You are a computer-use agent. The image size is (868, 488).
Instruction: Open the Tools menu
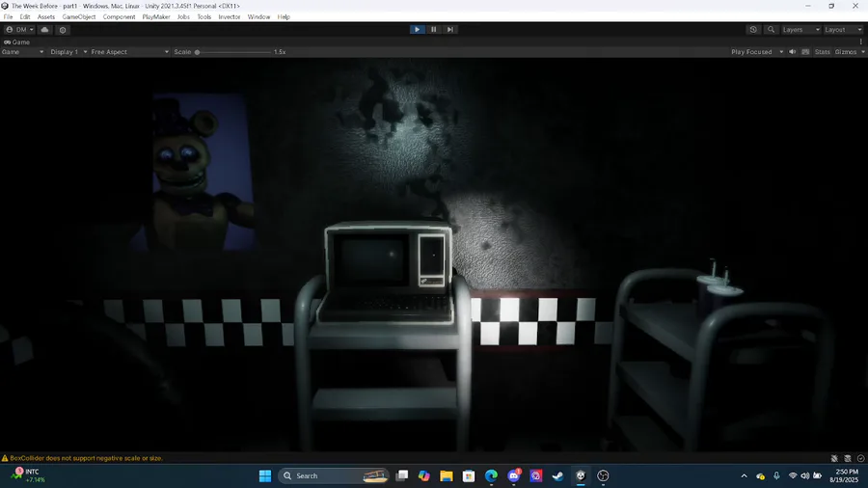(x=203, y=16)
